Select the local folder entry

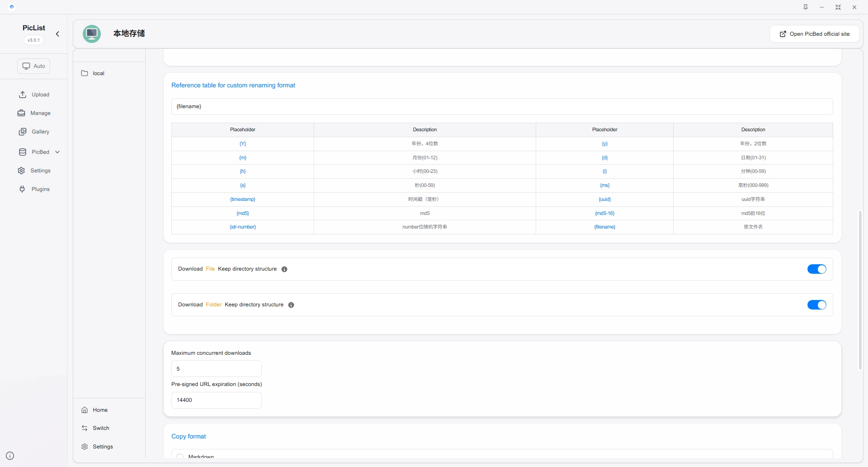(109, 73)
